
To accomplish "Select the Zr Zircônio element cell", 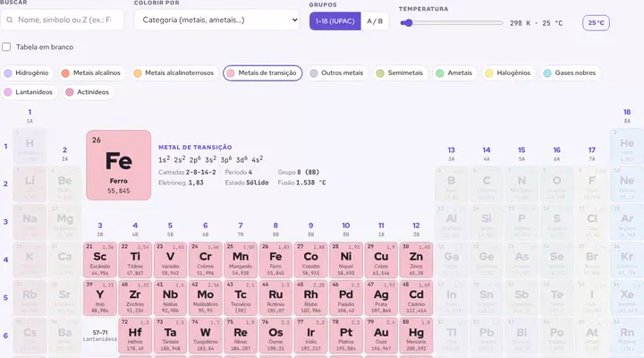I will [x=135, y=298].
